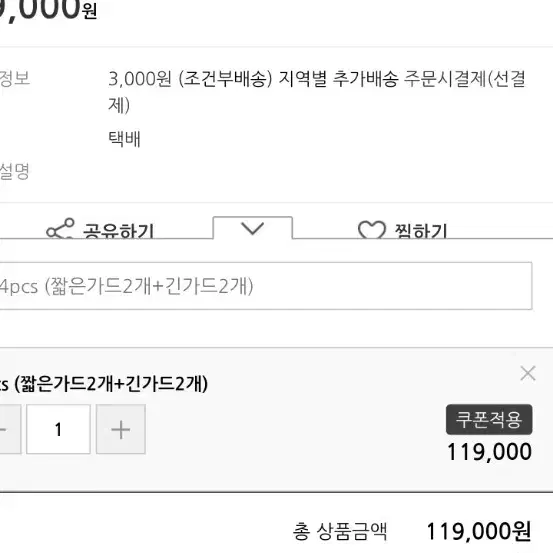Screen dimensions: 553x553
Task: Click the 총 상품금액 label
Action: (x=340, y=531)
